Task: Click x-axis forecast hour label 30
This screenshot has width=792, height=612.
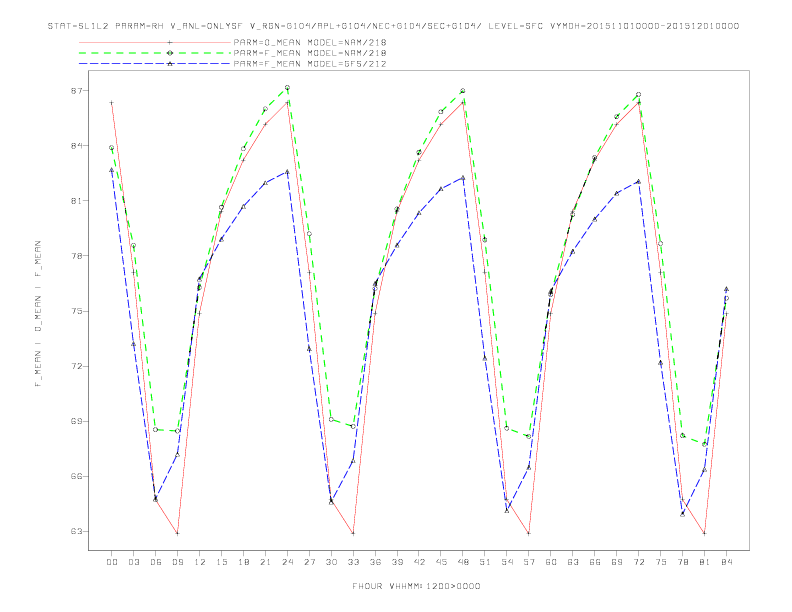Action: pyautogui.click(x=331, y=562)
